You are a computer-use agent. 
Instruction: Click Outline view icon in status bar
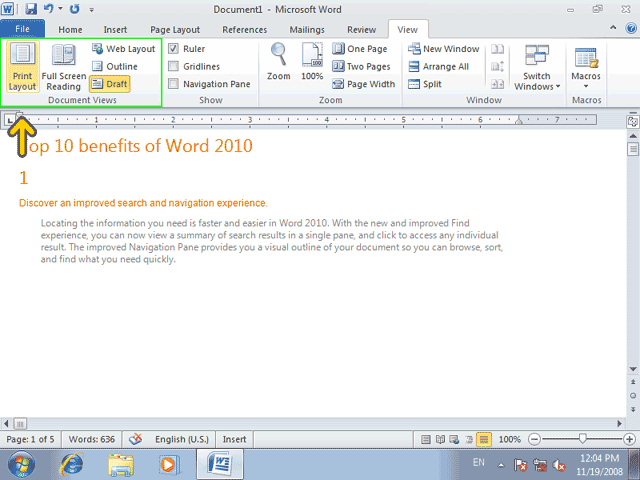[x=469, y=440]
